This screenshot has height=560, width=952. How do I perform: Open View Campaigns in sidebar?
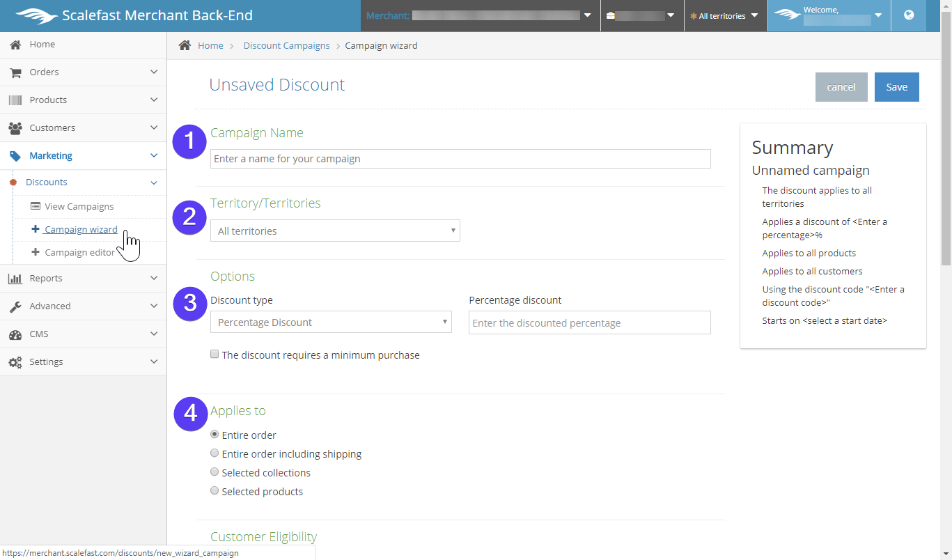(79, 207)
